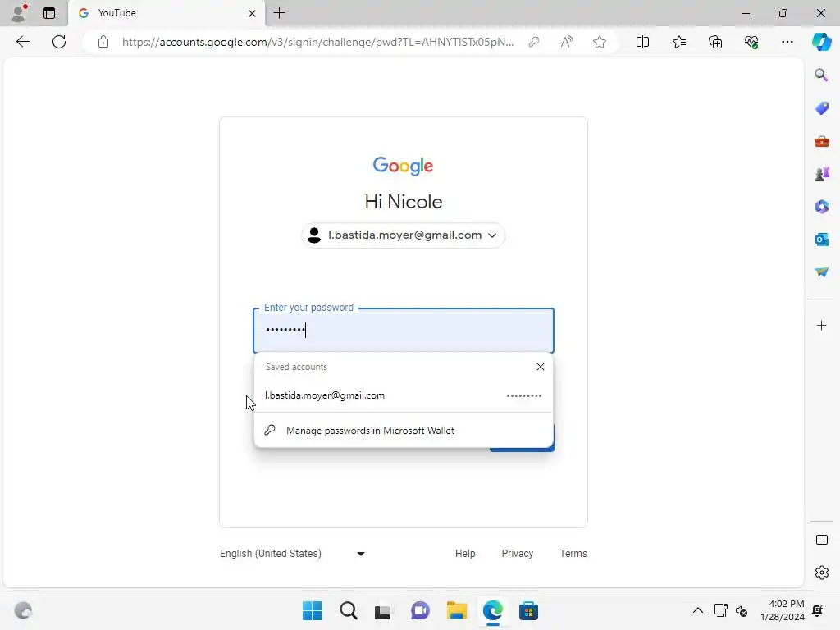The image size is (840, 630).
Task: Open Read aloud icon in address bar
Action: pos(567,42)
